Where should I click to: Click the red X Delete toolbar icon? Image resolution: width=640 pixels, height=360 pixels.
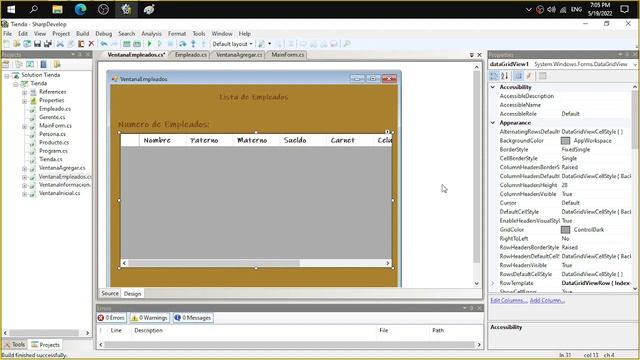pyautogui.click(x=91, y=44)
